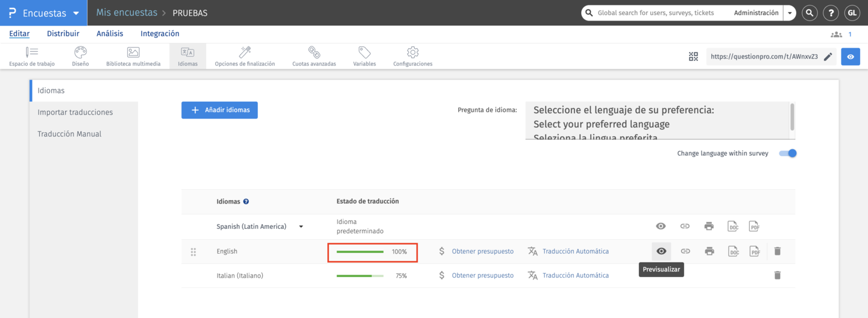Print the English translation
Image resolution: width=868 pixels, height=318 pixels.
(x=709, y=251)
